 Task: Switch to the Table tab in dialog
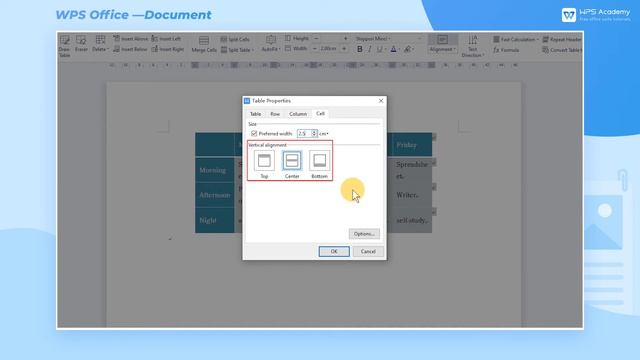[256, 114]
